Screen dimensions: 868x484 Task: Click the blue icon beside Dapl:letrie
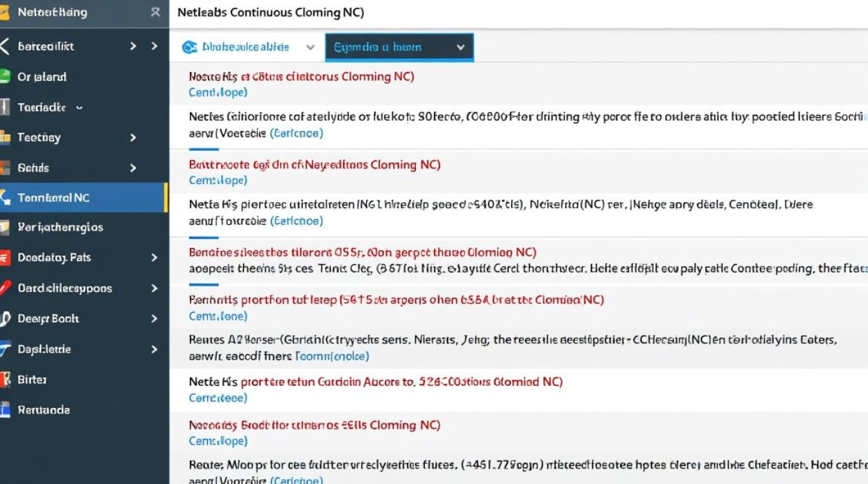pyautogui.click(x=5, y=349)
